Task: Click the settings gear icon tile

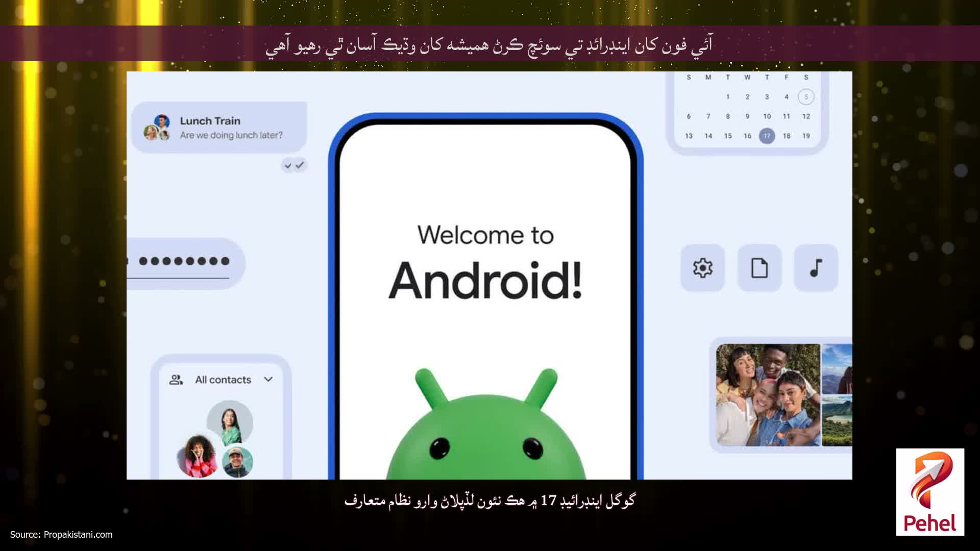Action: [x=702, y=268]
